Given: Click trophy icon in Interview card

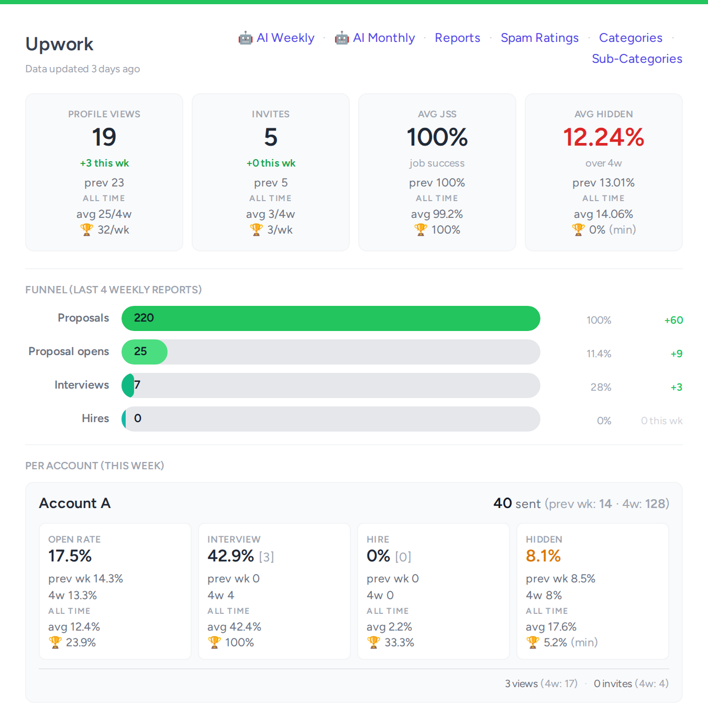Looking at the screenshot, I should point(214,642).
